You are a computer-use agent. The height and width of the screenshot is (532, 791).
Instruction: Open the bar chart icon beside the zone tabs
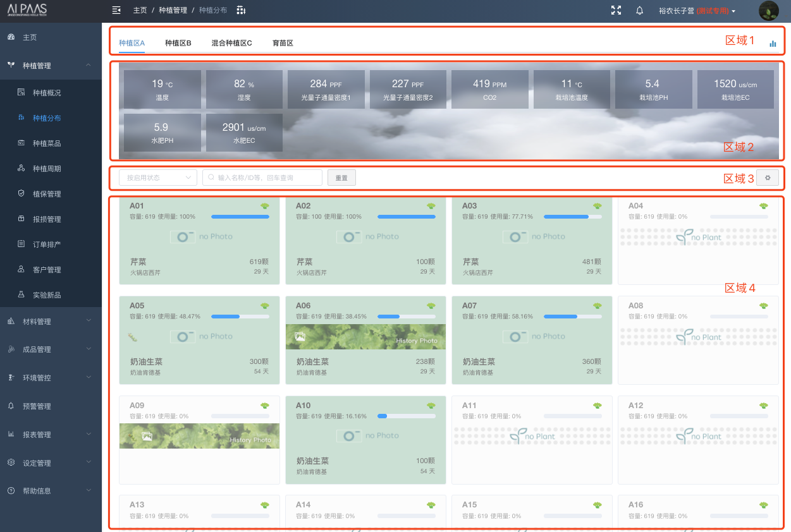click(x=773, y=44)
